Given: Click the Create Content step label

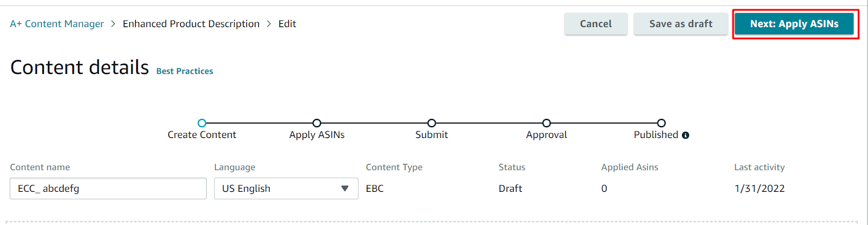Looking at the screenshot, I should [x=202, y=135].
